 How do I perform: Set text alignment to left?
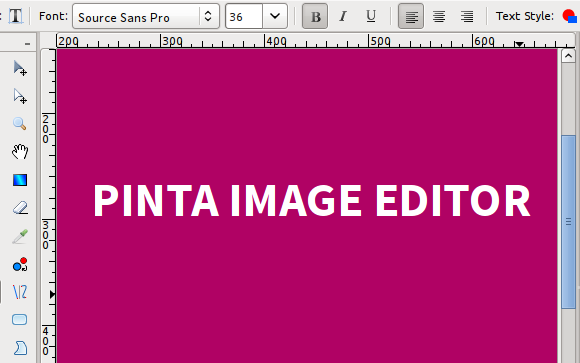click(x=411, y=16)
